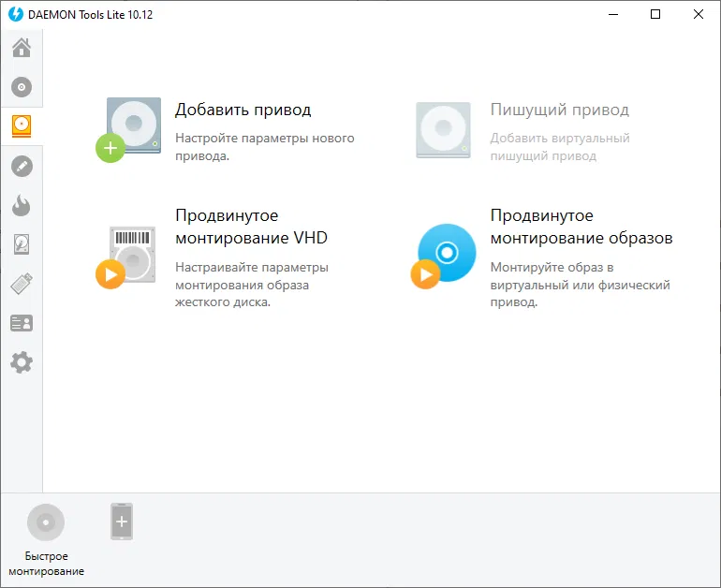This screenshot has width=721, height=588.
Task: Add a mobile device with phone plus icon
Action: [122, 522]
